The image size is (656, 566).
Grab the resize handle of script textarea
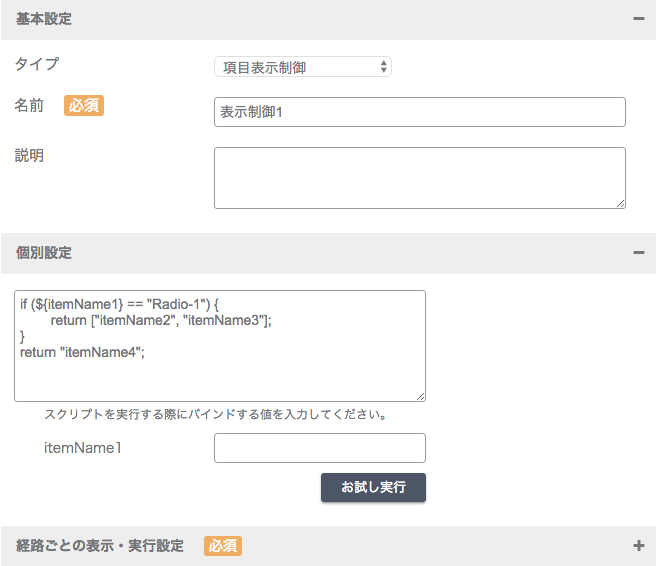tap(421, 397)
